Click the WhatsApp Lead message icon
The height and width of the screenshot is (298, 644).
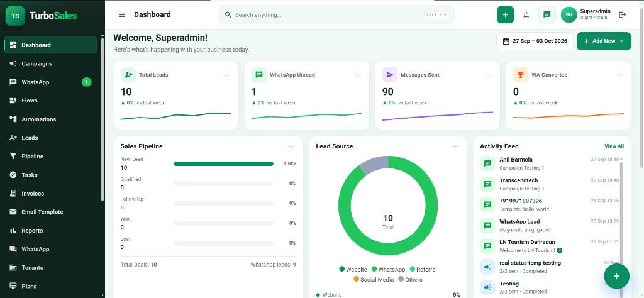point(487,225)
